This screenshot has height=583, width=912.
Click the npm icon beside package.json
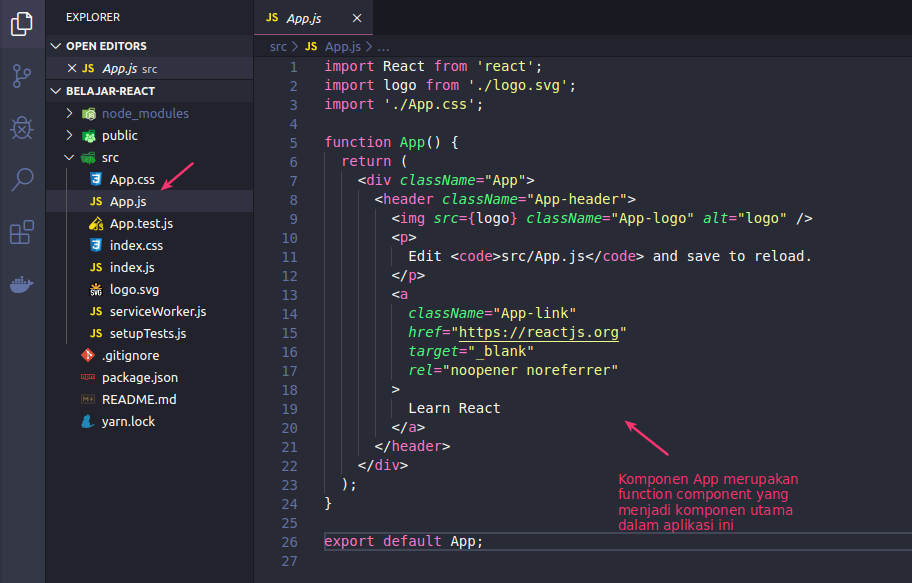tap(88, 377)
